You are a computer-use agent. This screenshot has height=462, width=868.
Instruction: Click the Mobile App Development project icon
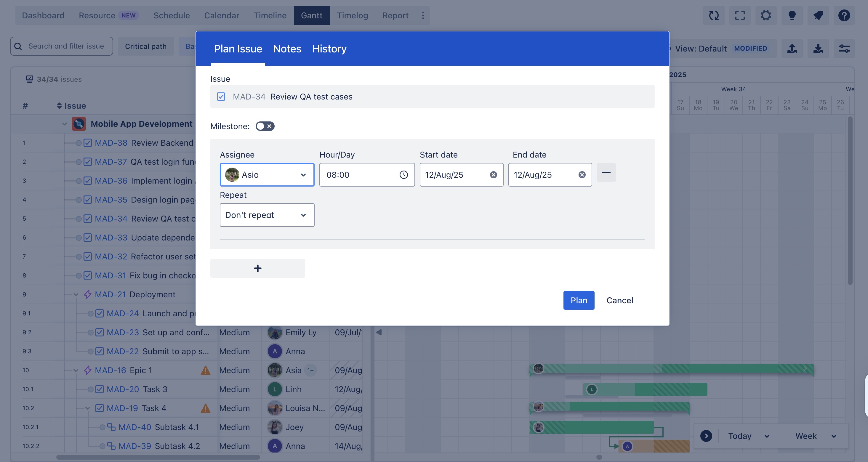tap(79, 124)
